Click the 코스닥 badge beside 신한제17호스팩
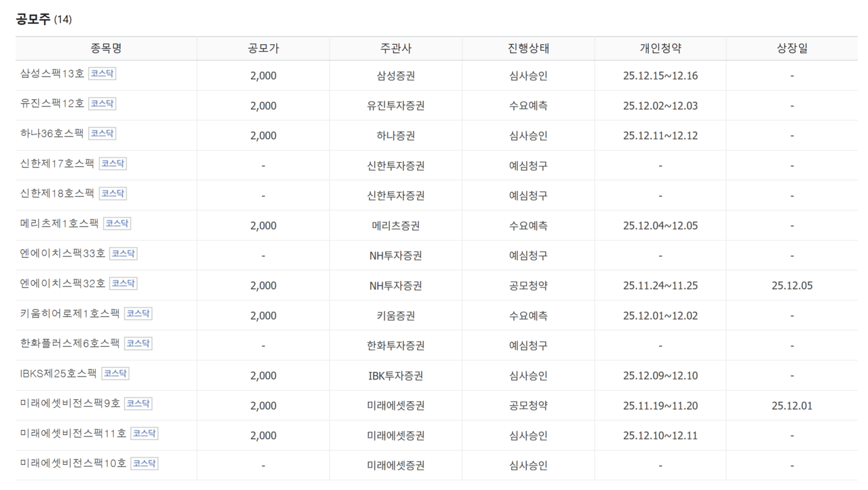Screen dimensions: 868x490 (113, 163)
